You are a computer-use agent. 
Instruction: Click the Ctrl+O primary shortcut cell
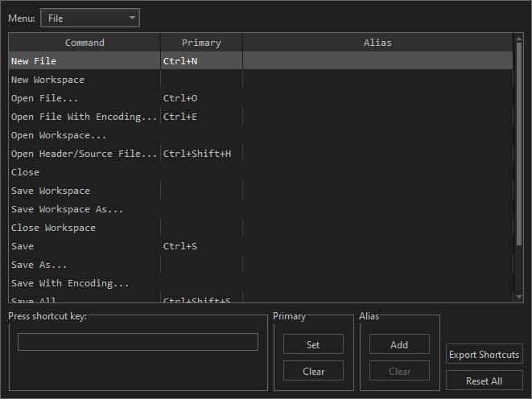pyautogui.click(x=201, y=98)
